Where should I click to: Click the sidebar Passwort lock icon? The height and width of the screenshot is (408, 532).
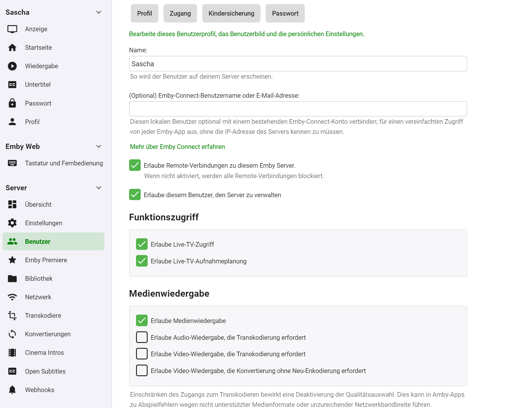tap(12, 103)
